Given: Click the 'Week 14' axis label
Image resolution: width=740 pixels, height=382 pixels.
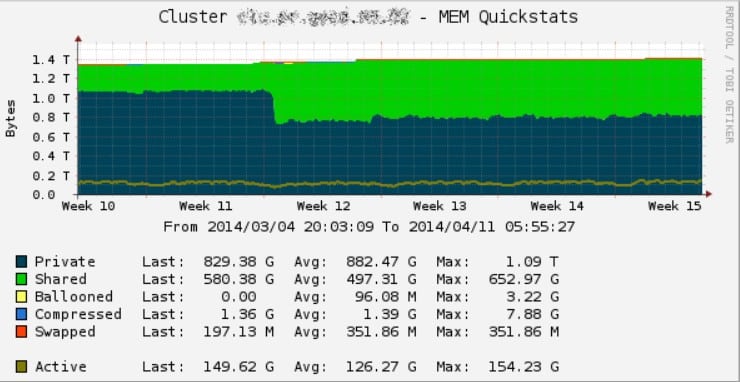Looking at the screenshot, I should click(557, 206).
